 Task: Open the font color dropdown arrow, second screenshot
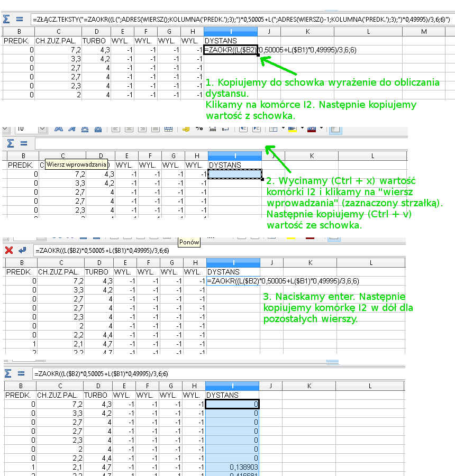point(321,128)
